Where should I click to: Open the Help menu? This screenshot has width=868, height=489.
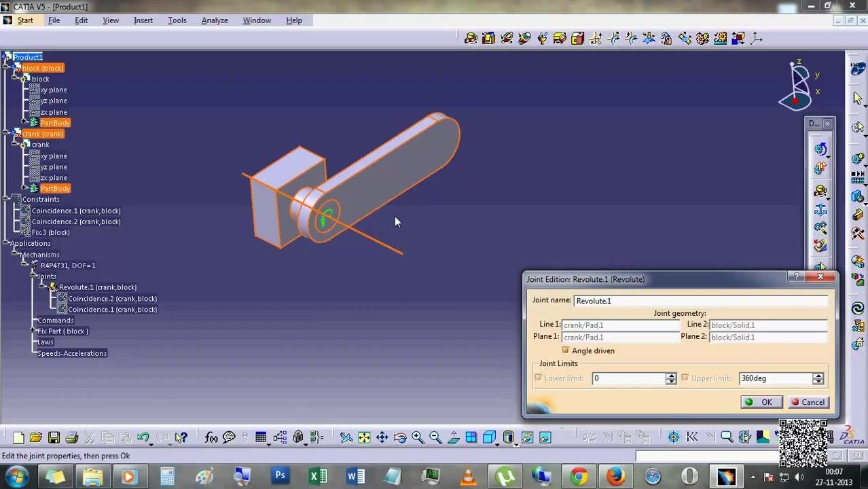(x=294, y=20)
